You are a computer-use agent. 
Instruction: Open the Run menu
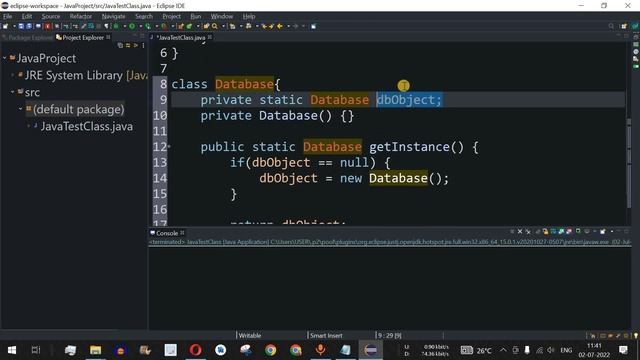pos(196,16)
